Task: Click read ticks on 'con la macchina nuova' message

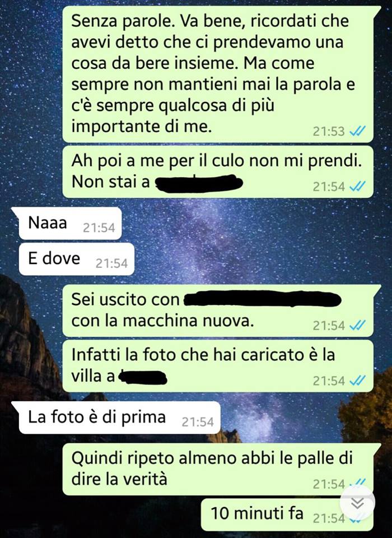Action: 357,325
